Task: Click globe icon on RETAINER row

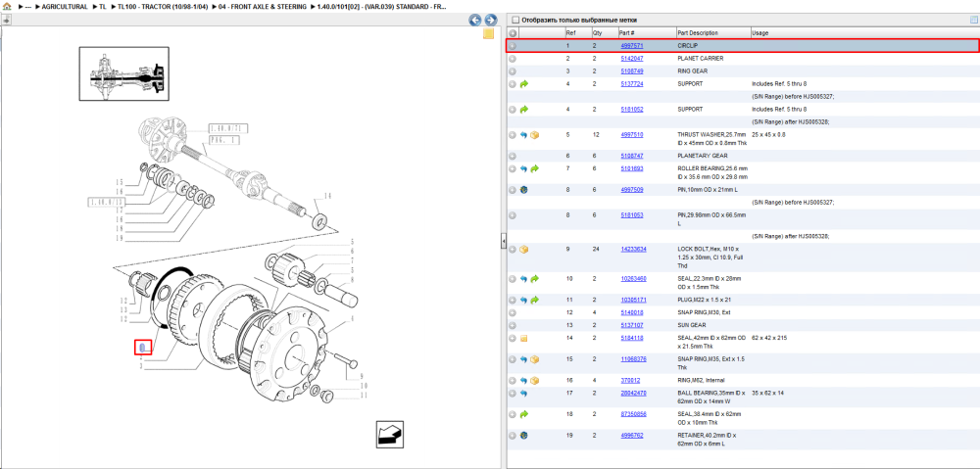Action: [523, 436]
